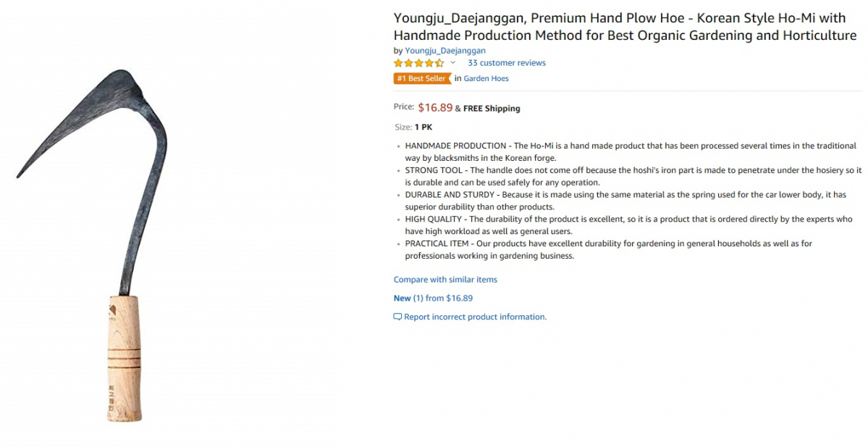Click the $16.89 price

[x=435, y=108]
